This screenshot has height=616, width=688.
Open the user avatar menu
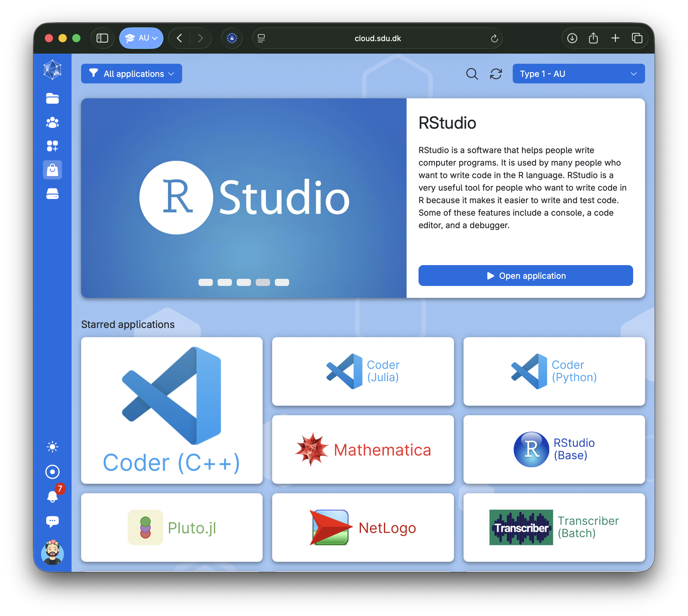[52, 553]
